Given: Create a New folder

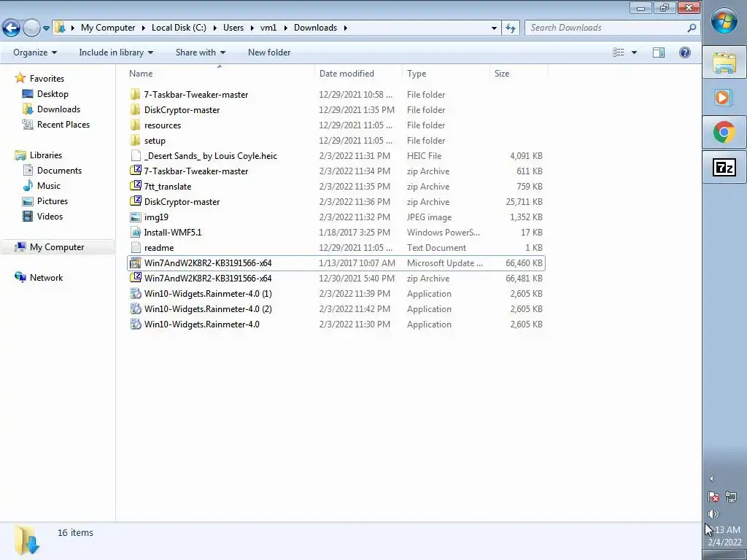Looking at the screenshot, I should click(268, 52).
